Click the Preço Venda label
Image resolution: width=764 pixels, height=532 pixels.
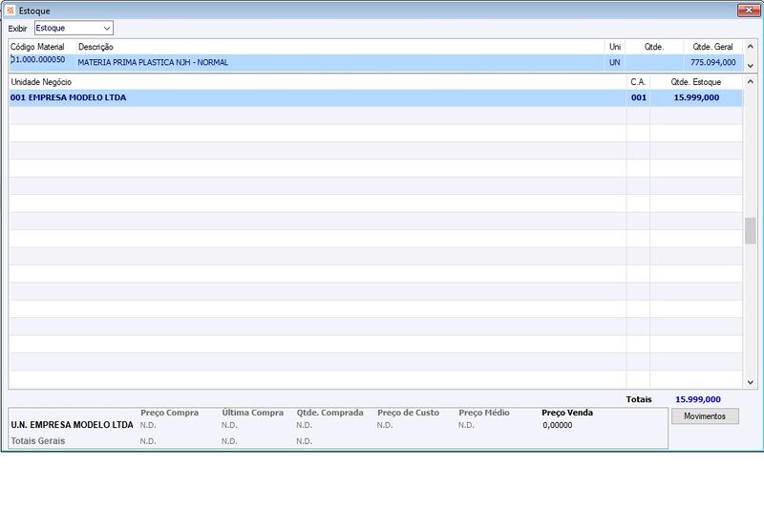click(567, 413)
